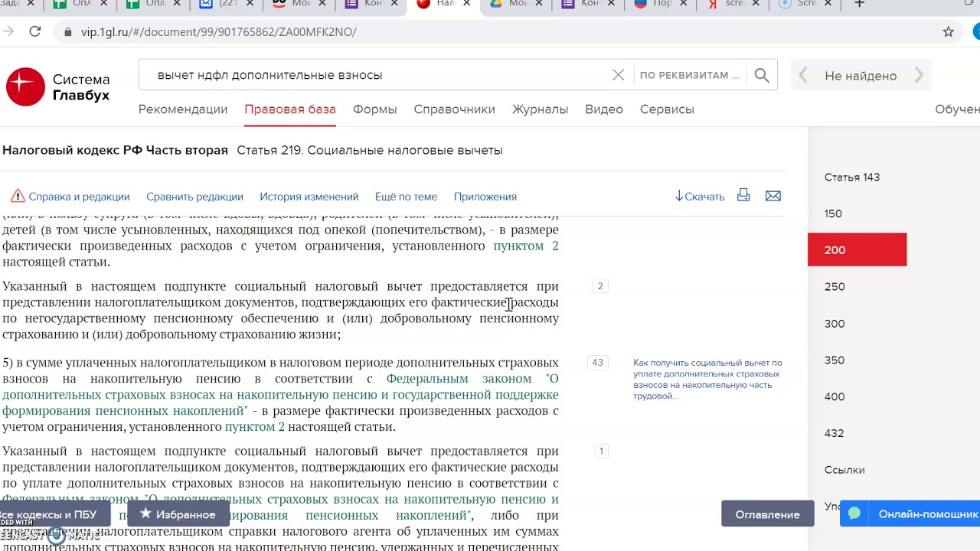Open Ещё по теме link
The image size is (980, 551).
[x=406, y=197]
